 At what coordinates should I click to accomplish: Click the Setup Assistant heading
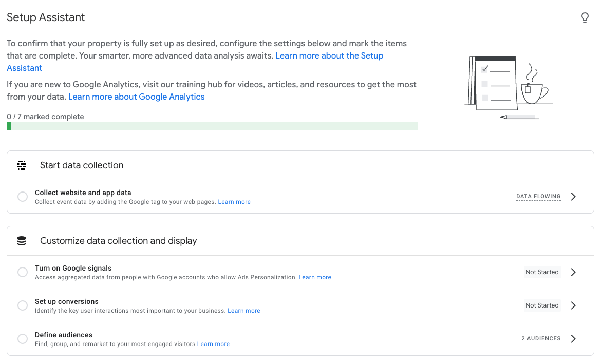coord(46,17)
